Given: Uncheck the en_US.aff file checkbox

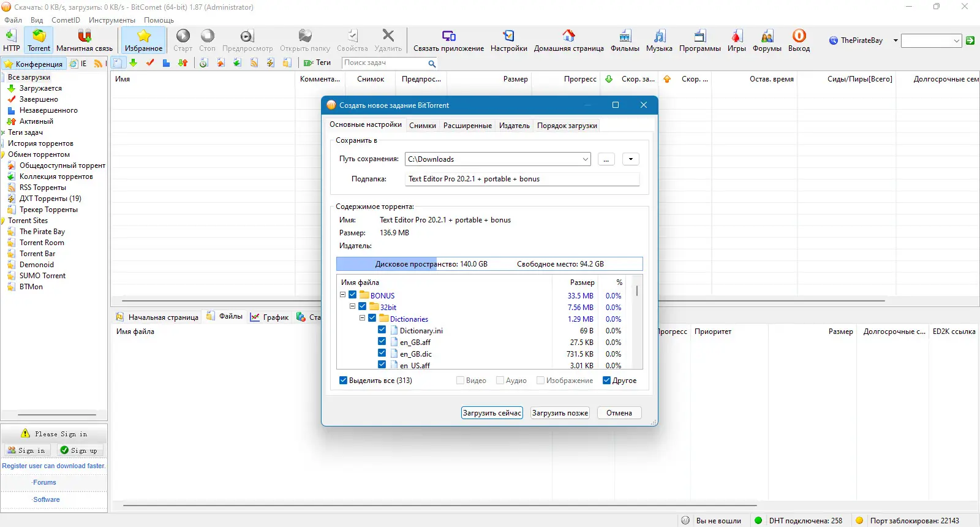Looking at the screenshot, I should click(x=382, y=365).
